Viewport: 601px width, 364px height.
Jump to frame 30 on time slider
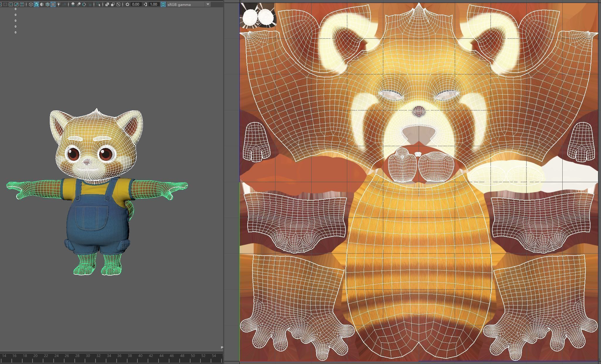(x=88, y=356)
